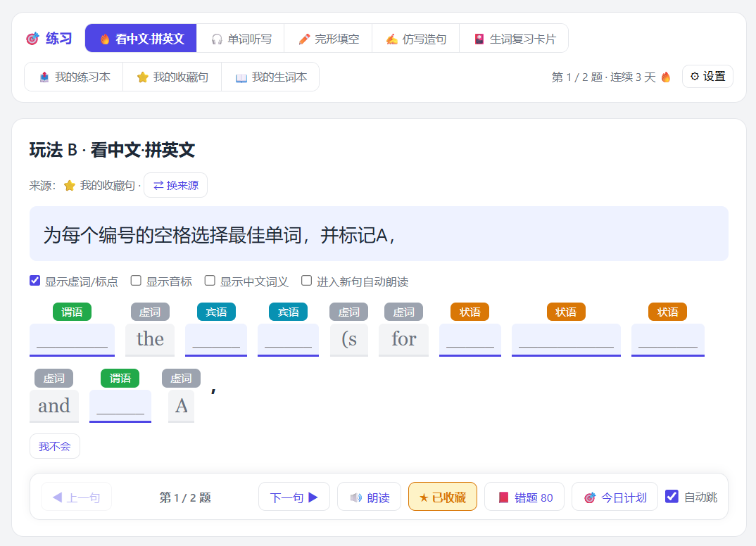
Task: Click the 第 1 / 2 题 counter in bottom bar
Action: tap(185, 497)
